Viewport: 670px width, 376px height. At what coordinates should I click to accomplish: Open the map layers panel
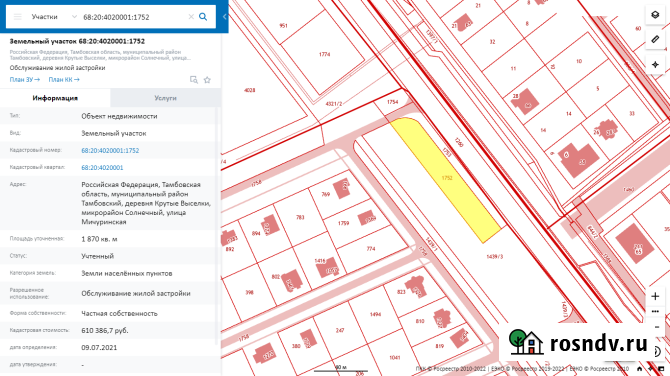point(655,15)
